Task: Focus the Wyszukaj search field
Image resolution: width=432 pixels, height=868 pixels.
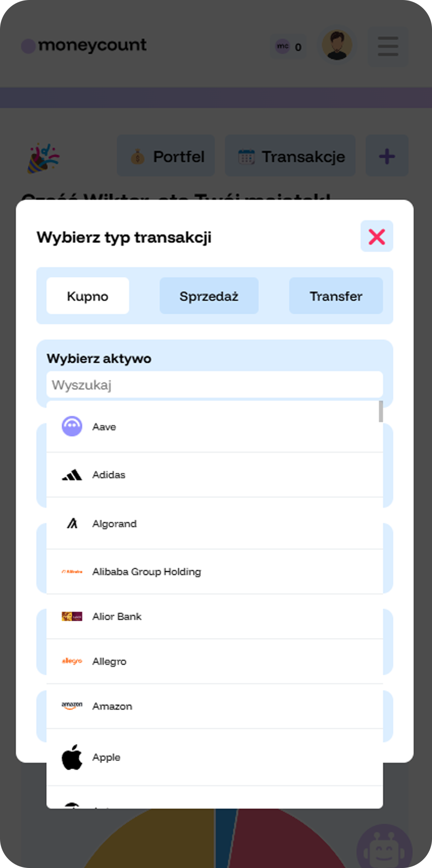Action: coord(215,384)
